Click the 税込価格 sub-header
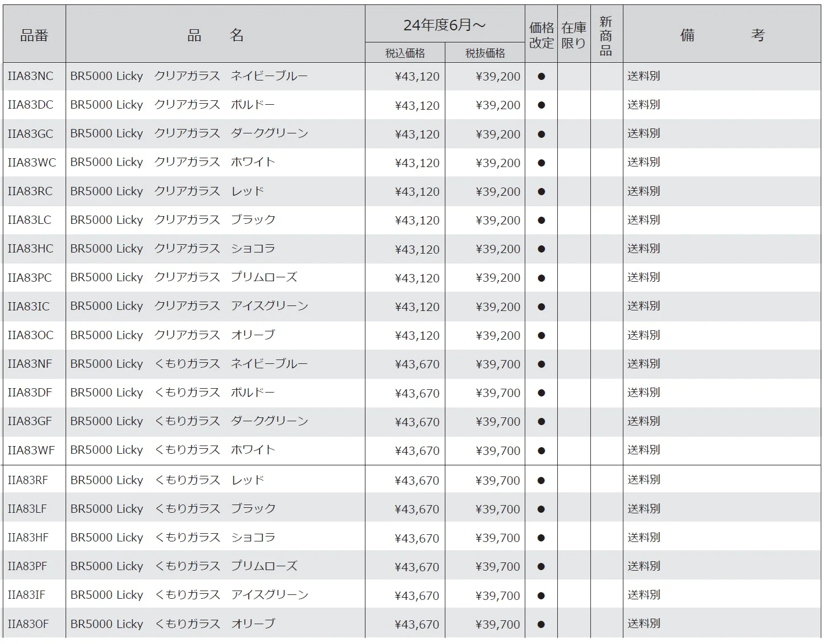Screen dimensions: 824x644 tap(405, 53)
